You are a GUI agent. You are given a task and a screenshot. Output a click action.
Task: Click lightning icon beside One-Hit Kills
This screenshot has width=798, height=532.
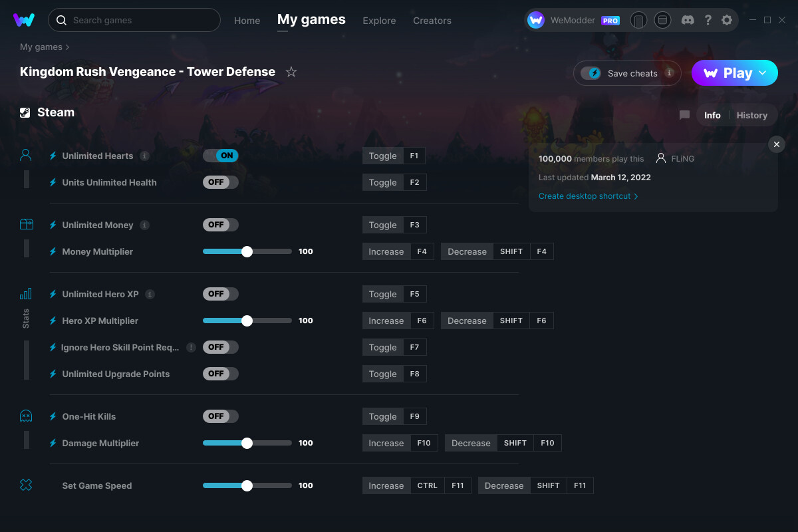(x=53, y=416)
